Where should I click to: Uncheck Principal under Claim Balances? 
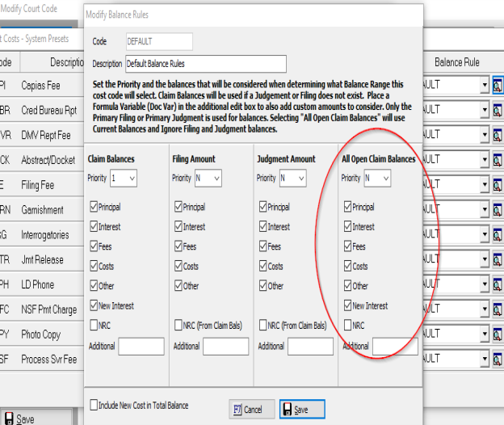[x=94, y=208]
